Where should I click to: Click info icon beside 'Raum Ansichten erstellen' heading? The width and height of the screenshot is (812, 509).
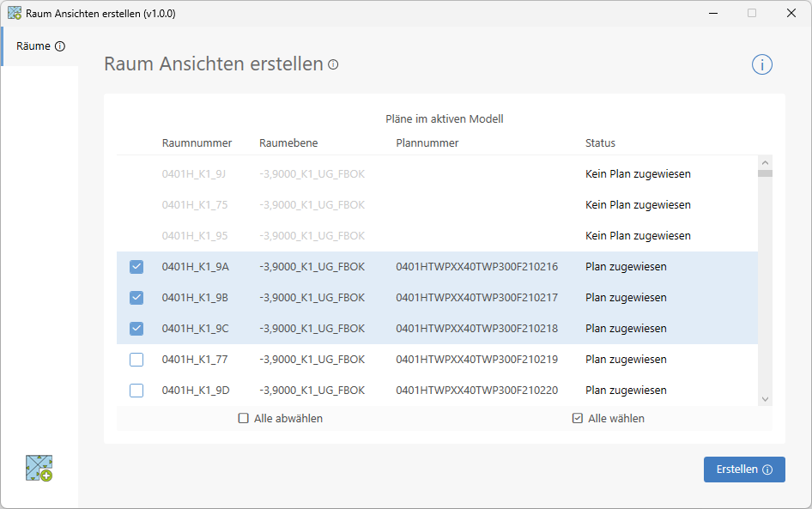[333, 64]
